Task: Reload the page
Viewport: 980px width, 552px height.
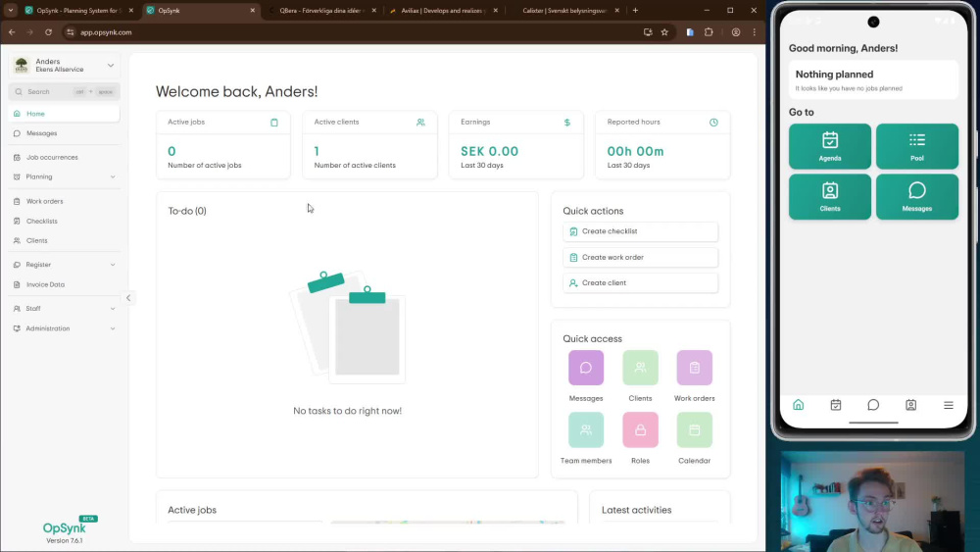Action: pyautogui.click(x=48, y=32)
